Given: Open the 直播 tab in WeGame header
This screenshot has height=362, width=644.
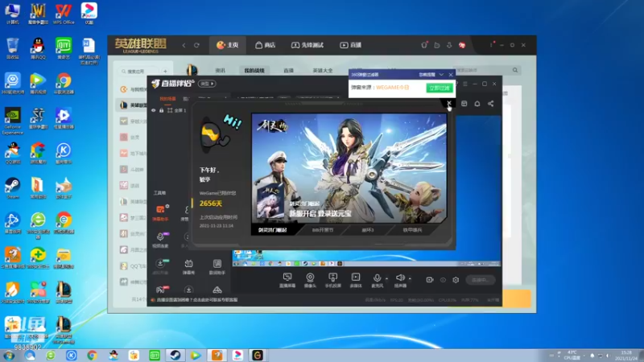Looking at the screenshot, I should [351, 45].
